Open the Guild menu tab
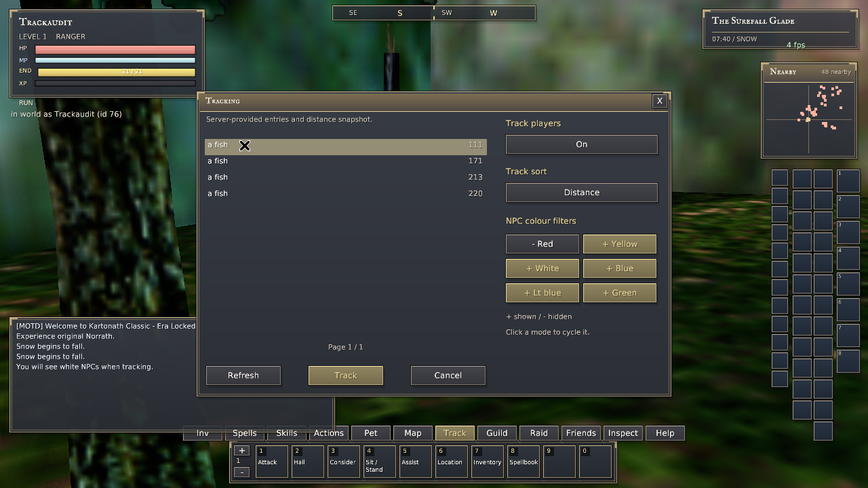The width and height of the screenshot is (868, 488). point(497,433)
